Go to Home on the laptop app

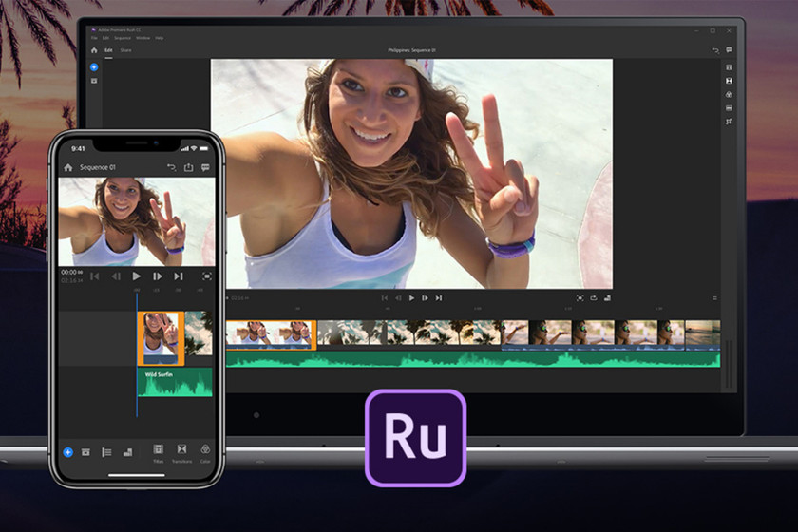coord(94,50)
